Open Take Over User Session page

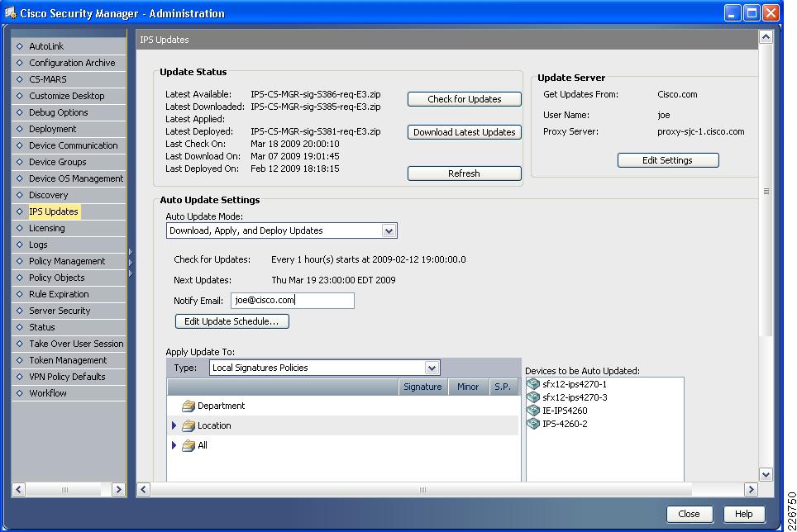(76, 343)
